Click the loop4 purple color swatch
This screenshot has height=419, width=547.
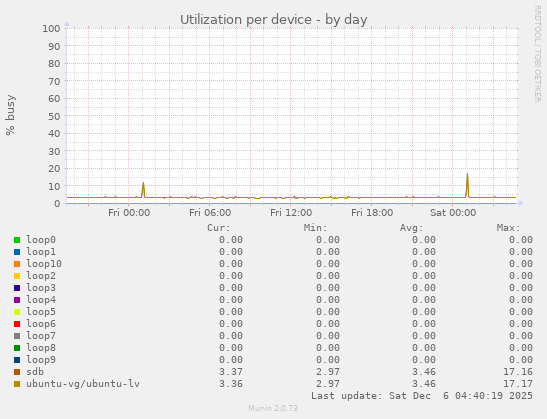pyautogui.click(x=17, y=300)
